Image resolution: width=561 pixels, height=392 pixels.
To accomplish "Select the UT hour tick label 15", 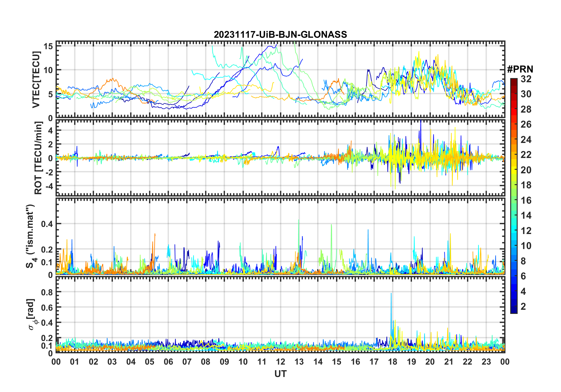I will pos(337,362).
